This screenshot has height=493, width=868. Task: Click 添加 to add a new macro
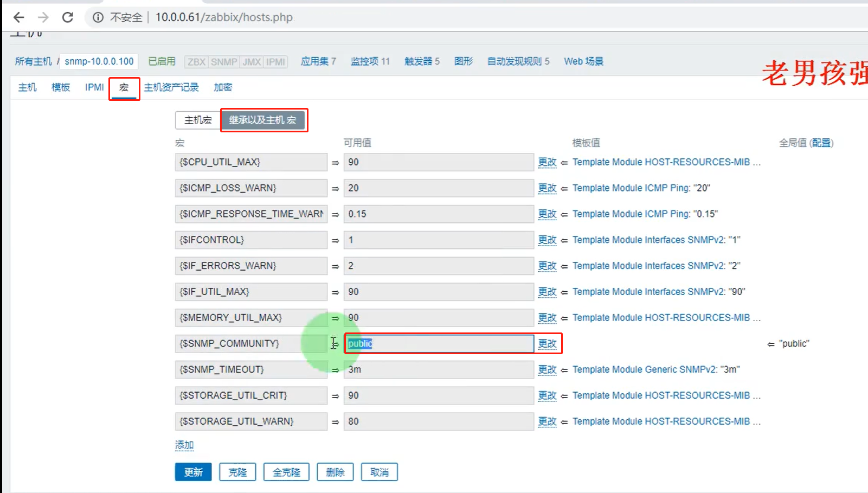point(184,444)
